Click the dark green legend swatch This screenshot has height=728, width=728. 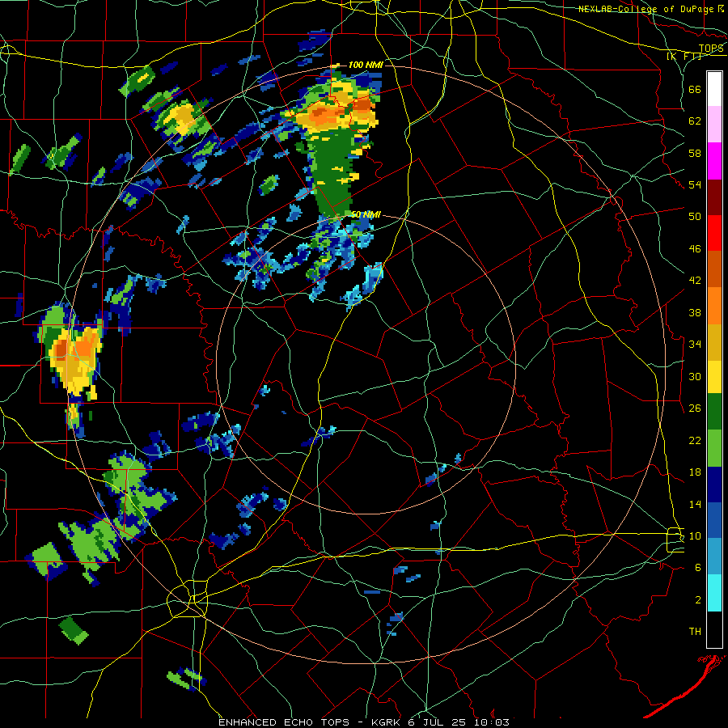click(714, 412)
